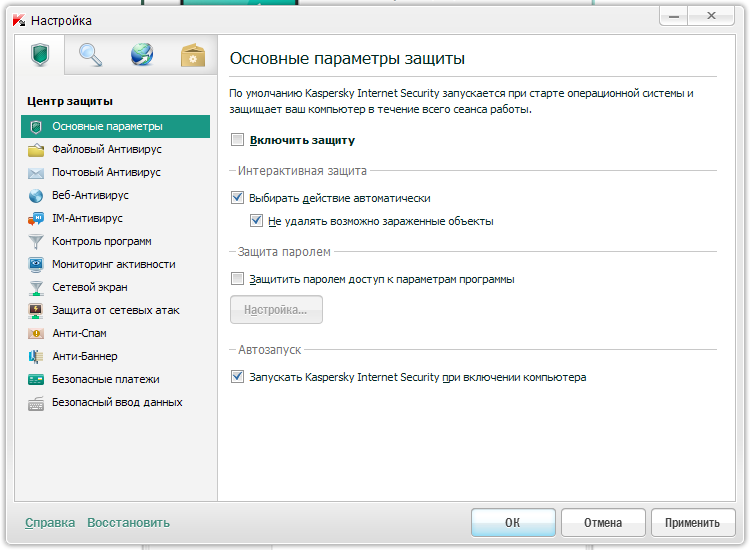Click the keyboard icon beside Безопасный ввод данных
750x550 pixels.
[x=36, y=403]
